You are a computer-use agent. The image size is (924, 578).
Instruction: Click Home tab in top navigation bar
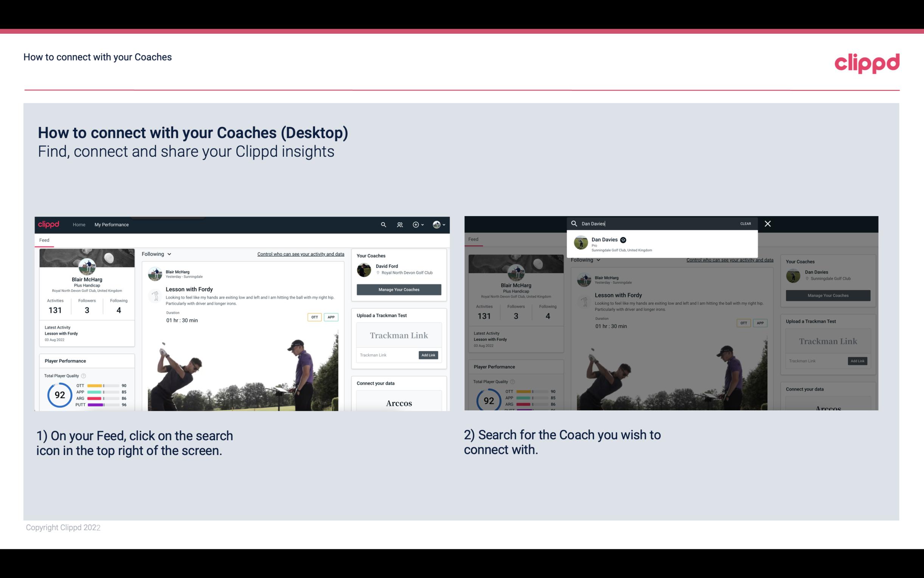tap(79, 224)
